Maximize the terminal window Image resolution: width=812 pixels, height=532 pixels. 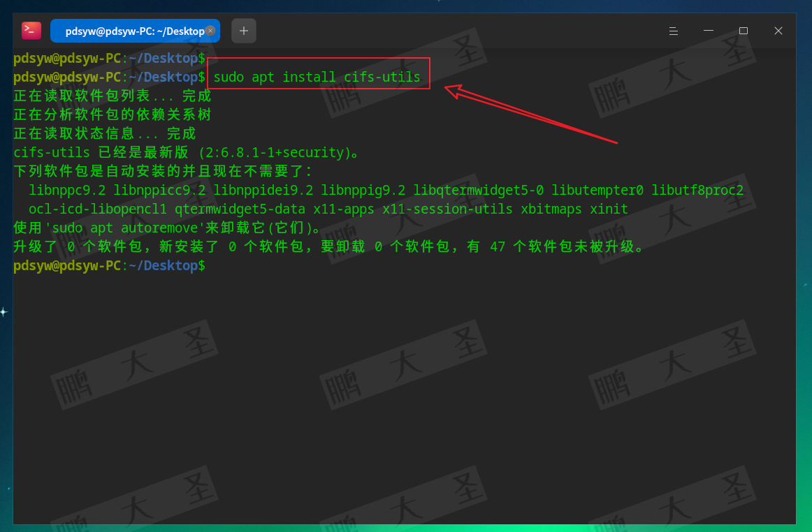pyautogui.click(x=743, y=31)
